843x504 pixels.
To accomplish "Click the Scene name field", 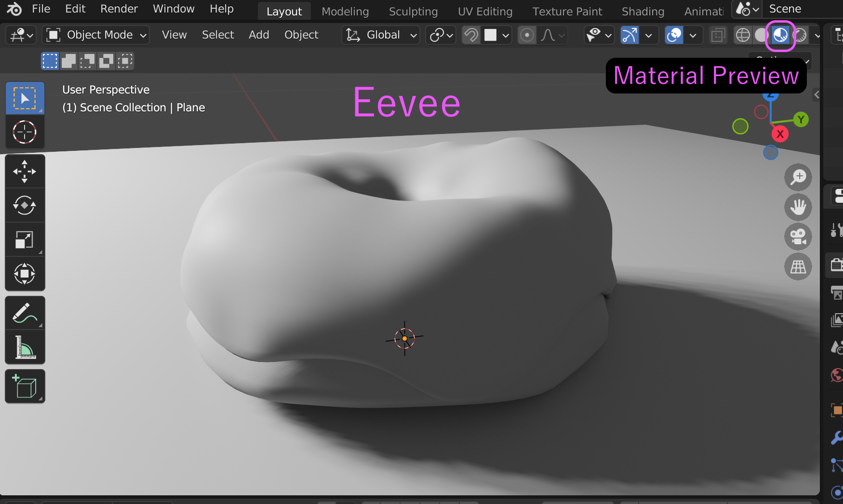I will pyautogui.click(x=803, y=9).
